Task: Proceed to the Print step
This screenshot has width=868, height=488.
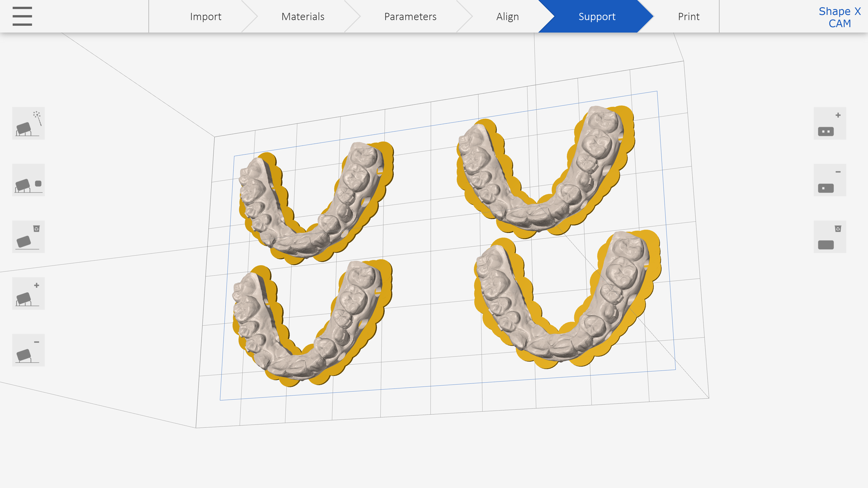Action: tap(688, 17)
